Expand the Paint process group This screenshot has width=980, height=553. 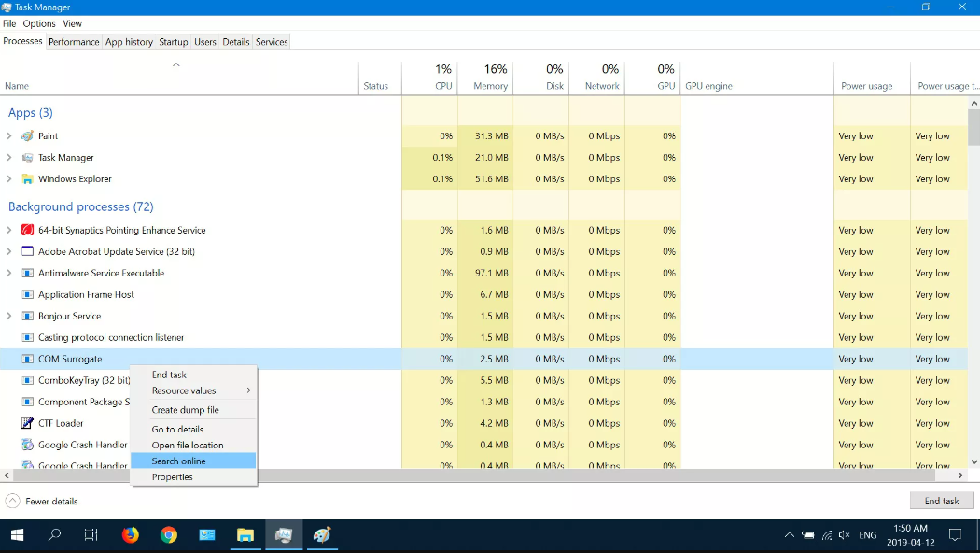pos(8,135)
